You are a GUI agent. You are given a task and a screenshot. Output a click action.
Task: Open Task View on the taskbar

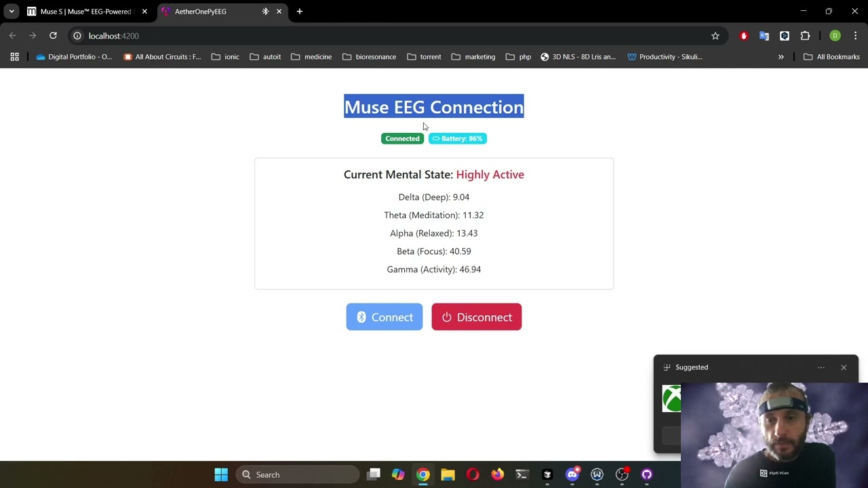[x=374, y=474]
